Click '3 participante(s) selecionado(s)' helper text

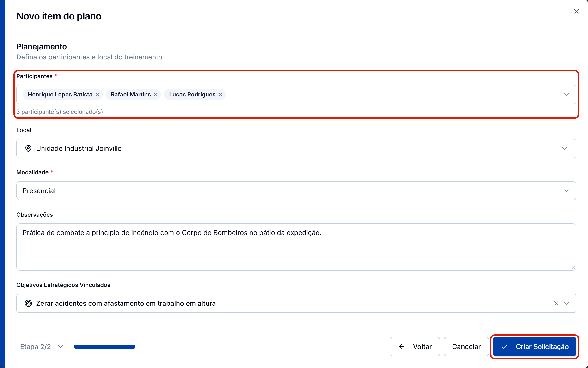[60, 112]
